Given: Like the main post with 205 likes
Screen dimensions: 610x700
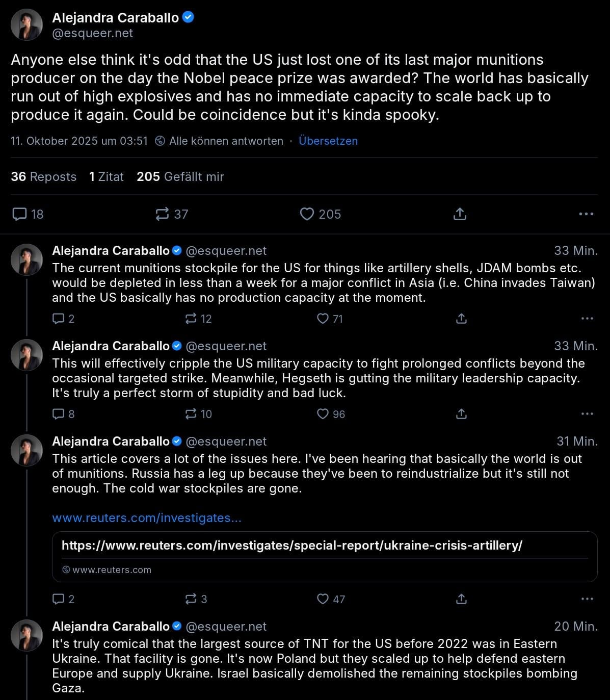Looking at the screenshot, I should [x=307, y=214].
